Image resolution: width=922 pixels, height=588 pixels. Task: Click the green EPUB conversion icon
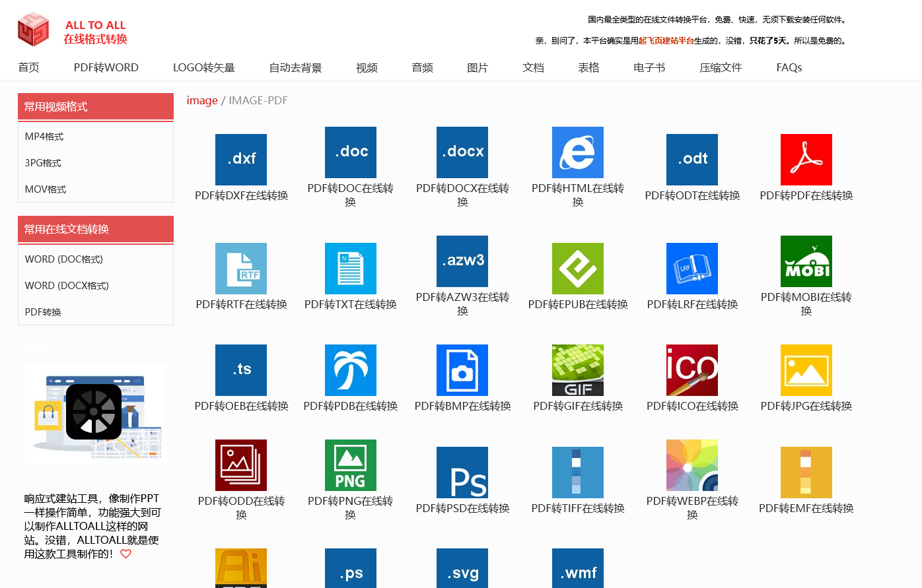(577, 268)
